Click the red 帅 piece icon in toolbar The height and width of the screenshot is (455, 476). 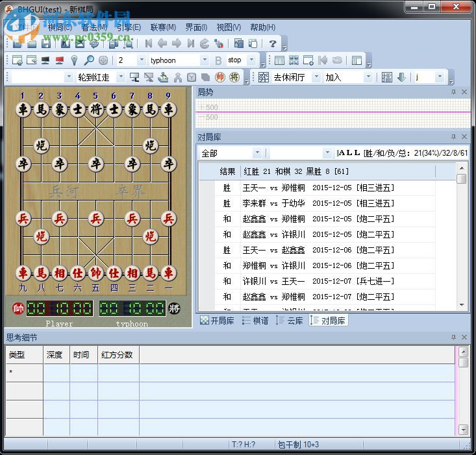219,77
